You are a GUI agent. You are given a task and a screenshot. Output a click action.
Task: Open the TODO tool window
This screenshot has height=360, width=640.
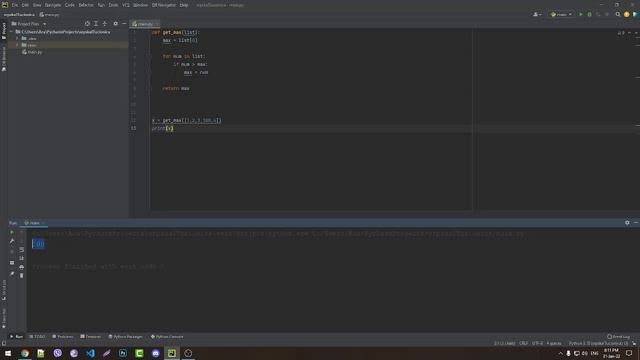(38, 337)
